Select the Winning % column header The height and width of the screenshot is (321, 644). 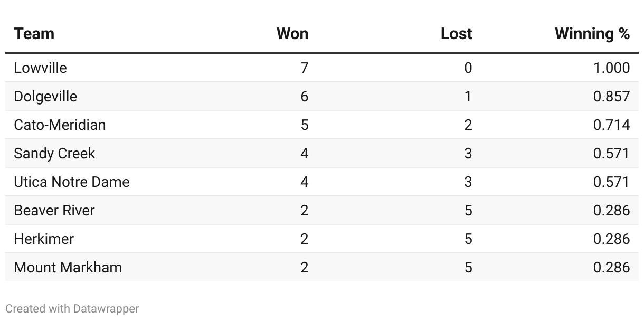tap(592, 34)
